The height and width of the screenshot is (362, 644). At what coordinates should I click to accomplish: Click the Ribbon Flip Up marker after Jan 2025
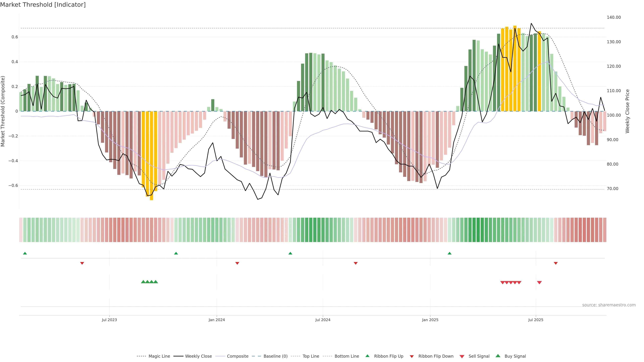tap(449, 253)
